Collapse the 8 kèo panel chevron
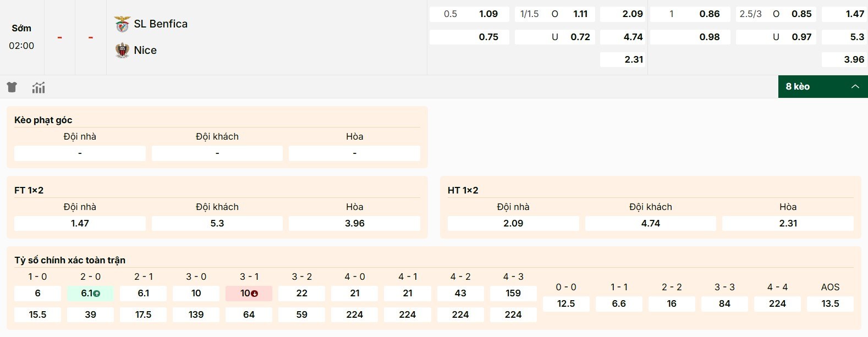 point(855,86)
